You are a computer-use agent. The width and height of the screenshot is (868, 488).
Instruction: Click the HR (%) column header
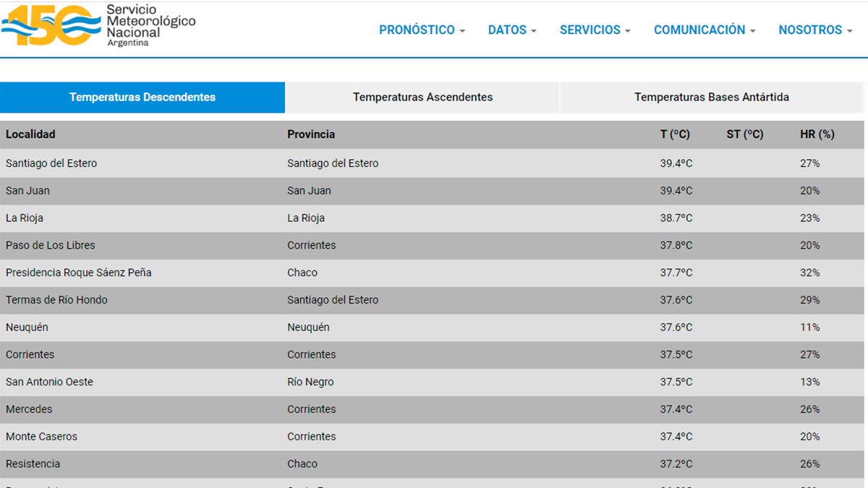817,134
